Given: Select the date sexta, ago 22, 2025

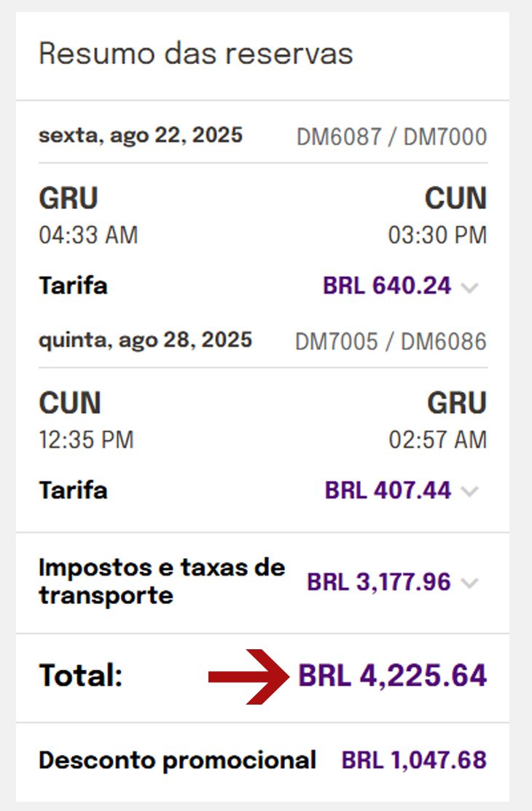Looking at the screenshot, I should point(141,136).
